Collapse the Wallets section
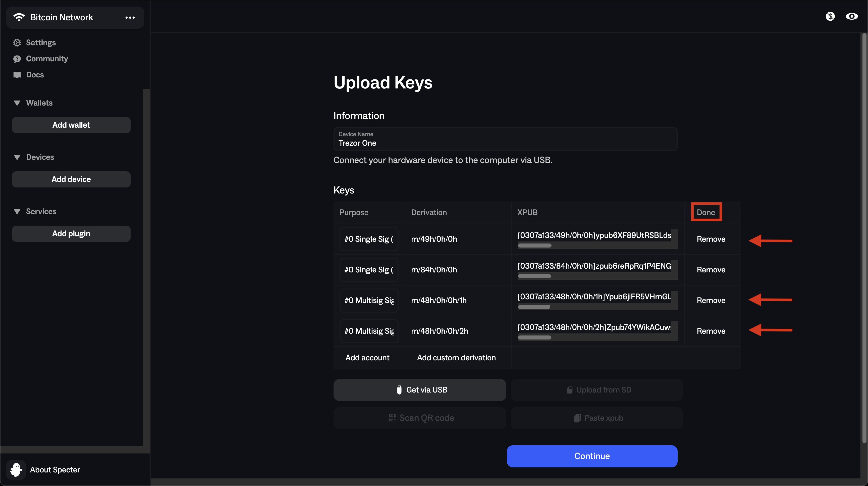 tap(17, 103)
